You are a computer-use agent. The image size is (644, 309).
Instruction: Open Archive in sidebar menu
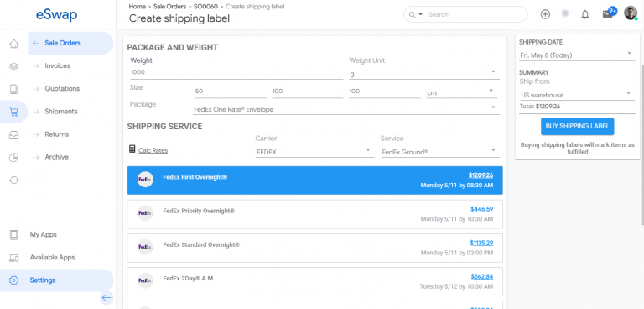(57, 157)
